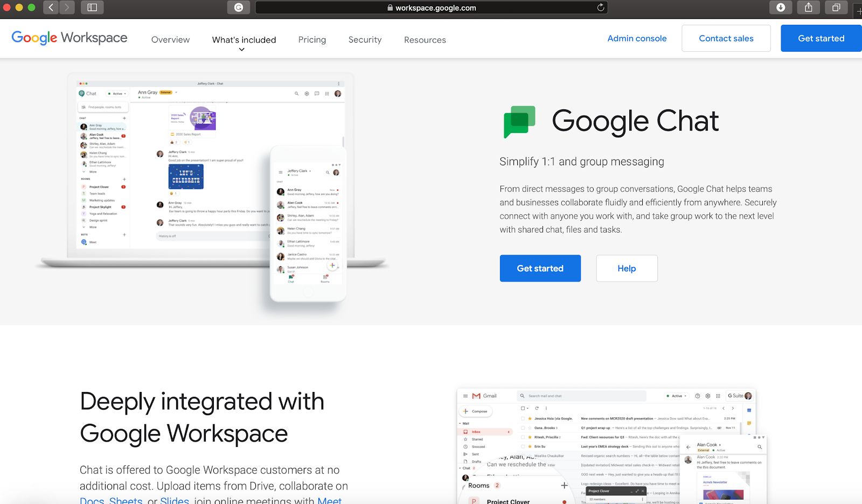Screen dimensions: 862x504
Task: Click the Google Workspace logo
Action: [x=69, y=38]
